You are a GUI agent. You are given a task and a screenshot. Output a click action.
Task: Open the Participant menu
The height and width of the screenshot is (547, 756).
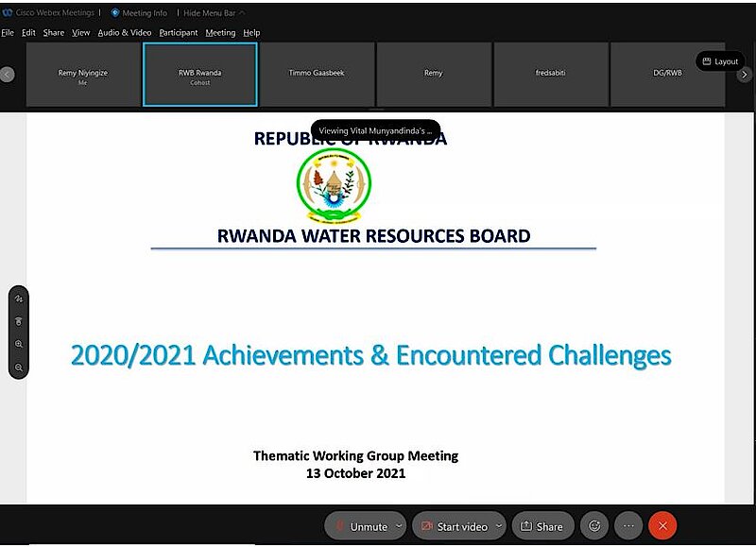pos(179,32)
